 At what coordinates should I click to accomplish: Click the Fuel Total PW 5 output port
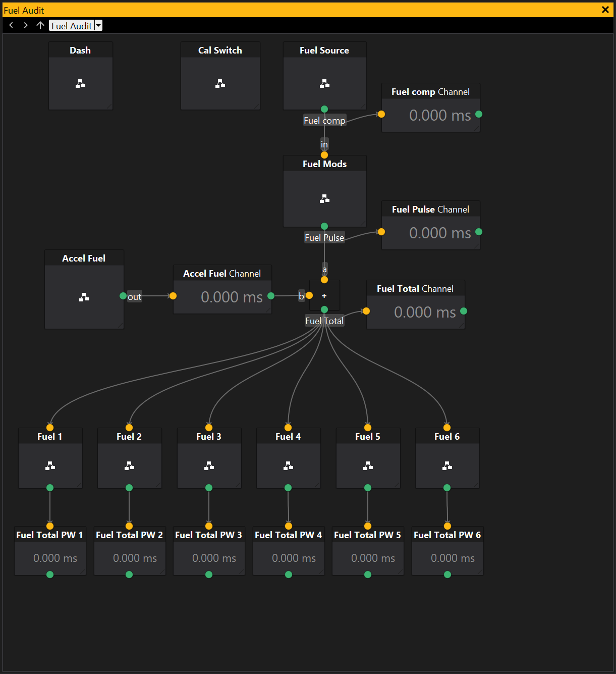[x=368, y=575]
